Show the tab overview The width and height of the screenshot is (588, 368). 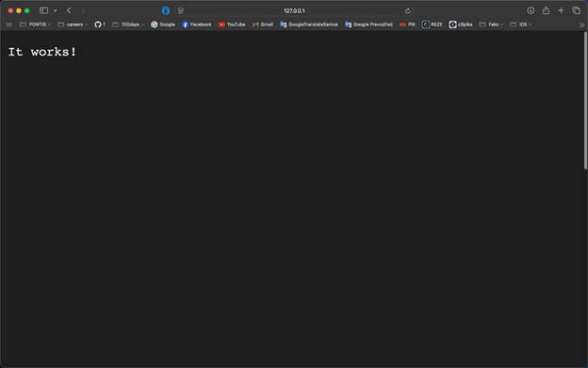click(577, 10)
